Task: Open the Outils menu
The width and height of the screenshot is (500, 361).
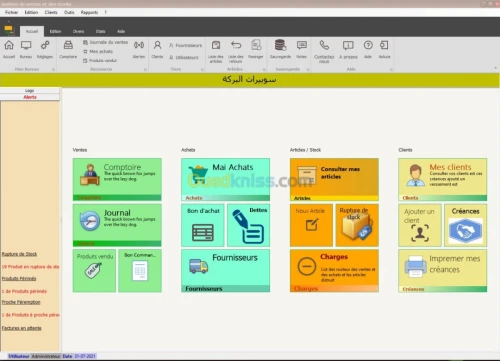Action: tap(69, 12)
